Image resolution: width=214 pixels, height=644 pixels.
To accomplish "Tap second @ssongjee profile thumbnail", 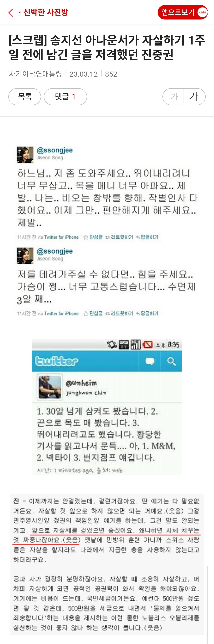I will coord(25,256).
